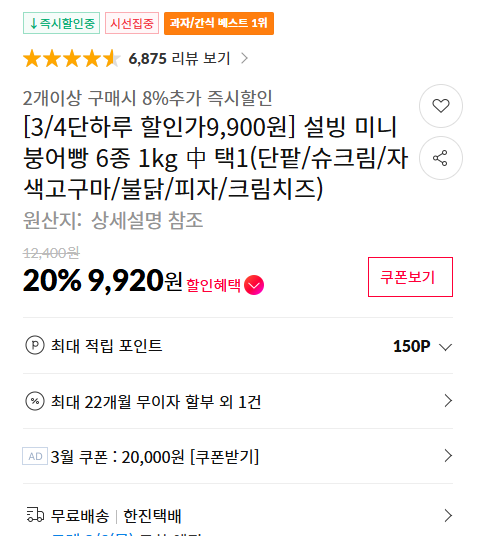Click 과자/간식 베스트 1위 badge
This screenshot has height=536, width=489.
click(219, 23)
